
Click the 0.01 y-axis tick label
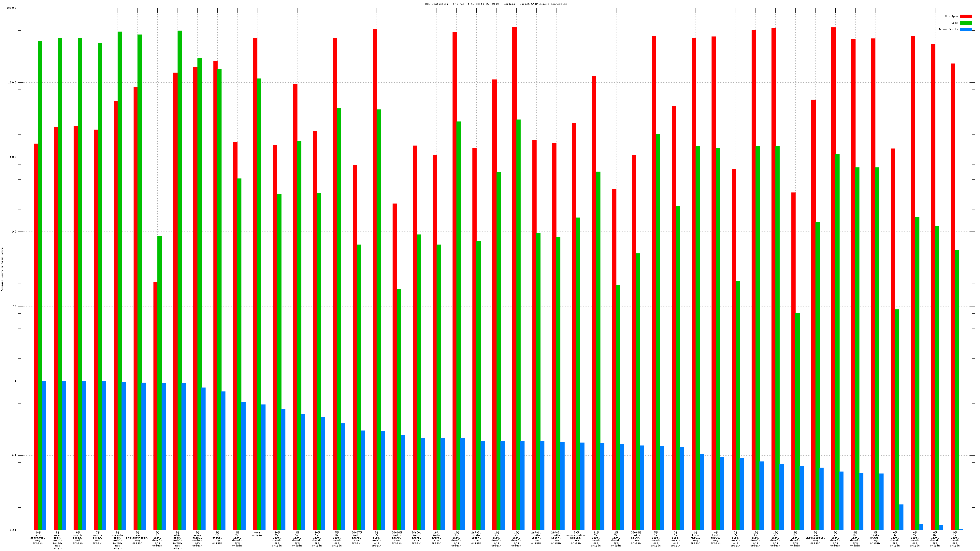(x=13, y=530)
